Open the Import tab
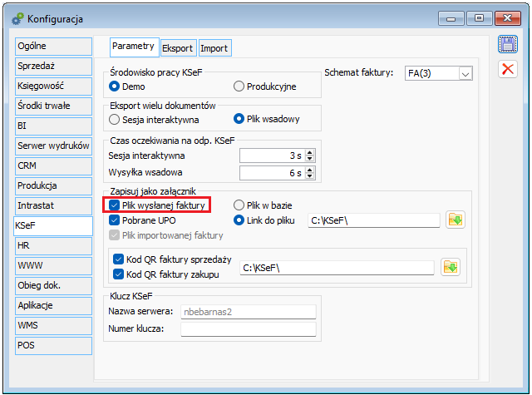 [214, 48]
